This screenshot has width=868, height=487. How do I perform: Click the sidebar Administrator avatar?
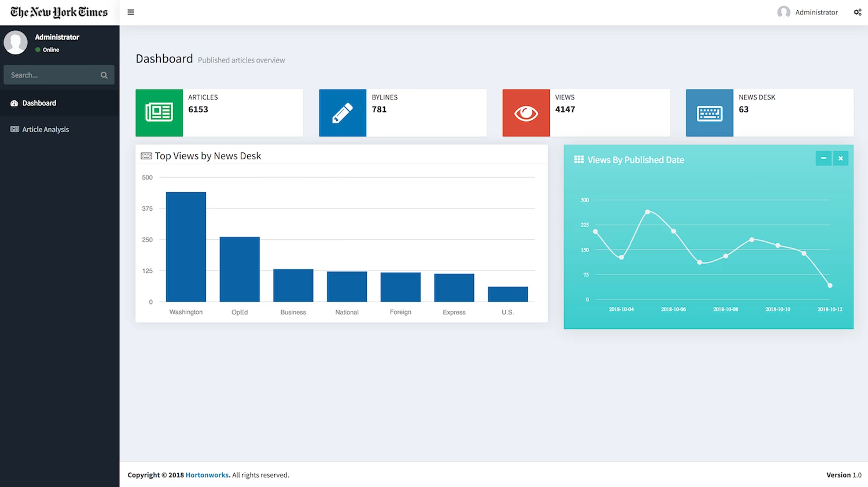(x=16, y=42)
